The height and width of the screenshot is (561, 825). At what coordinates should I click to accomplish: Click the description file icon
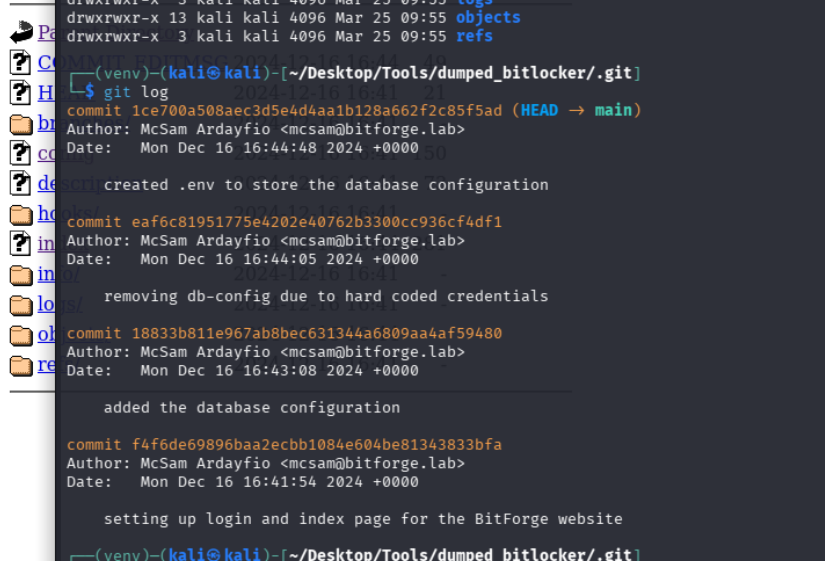click(20, 183)
